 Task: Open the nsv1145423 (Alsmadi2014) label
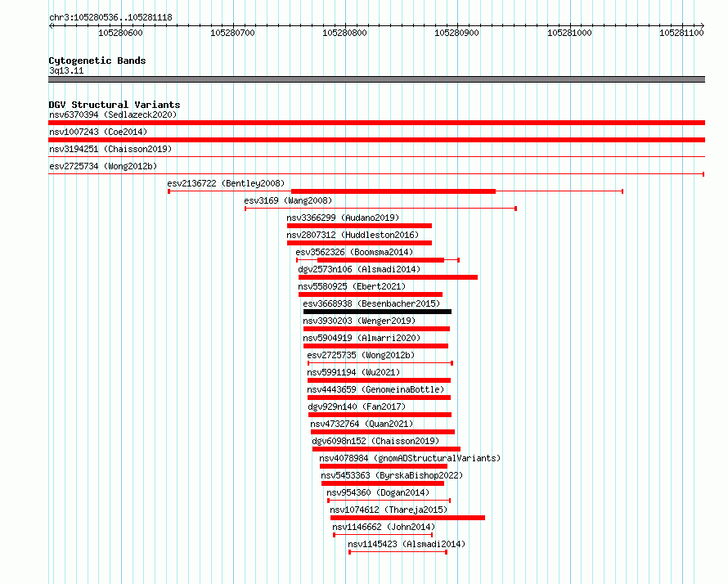coord(407,544)
